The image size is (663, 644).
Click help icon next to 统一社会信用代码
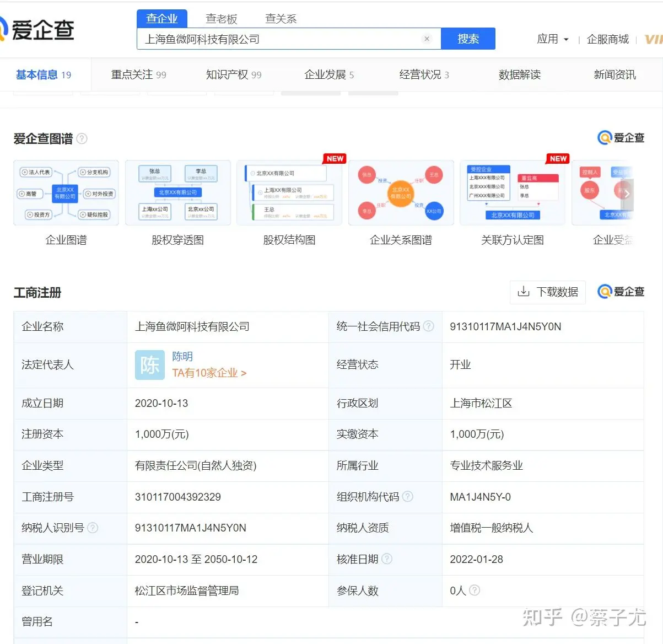[x=428, y=326]
